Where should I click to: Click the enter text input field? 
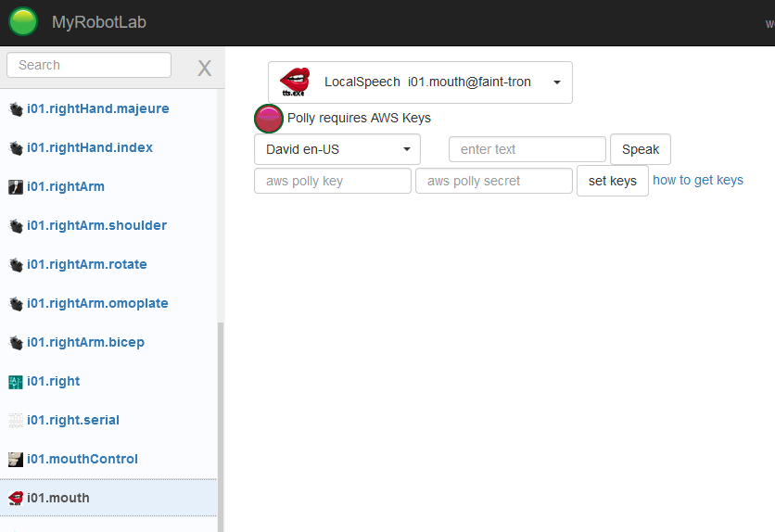pos(527,149)
